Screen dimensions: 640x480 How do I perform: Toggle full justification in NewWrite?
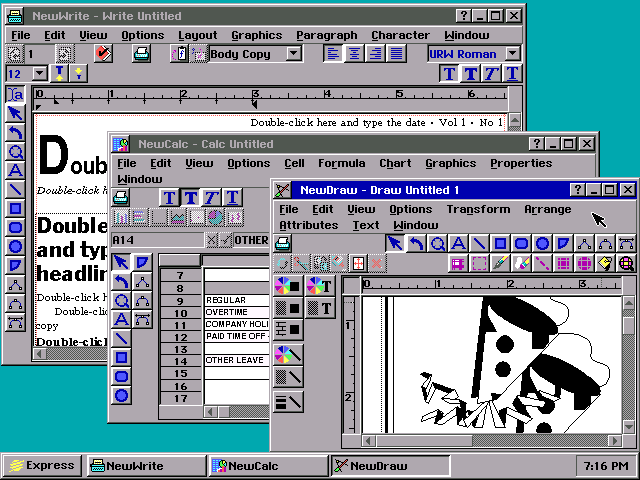pyautogui.click(x=396, y=53)
